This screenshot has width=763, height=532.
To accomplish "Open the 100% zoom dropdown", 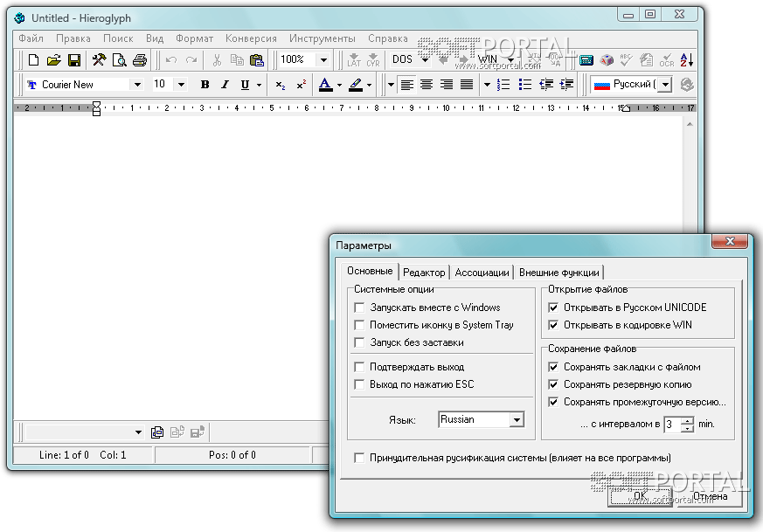I will click(x=323, y=60).
